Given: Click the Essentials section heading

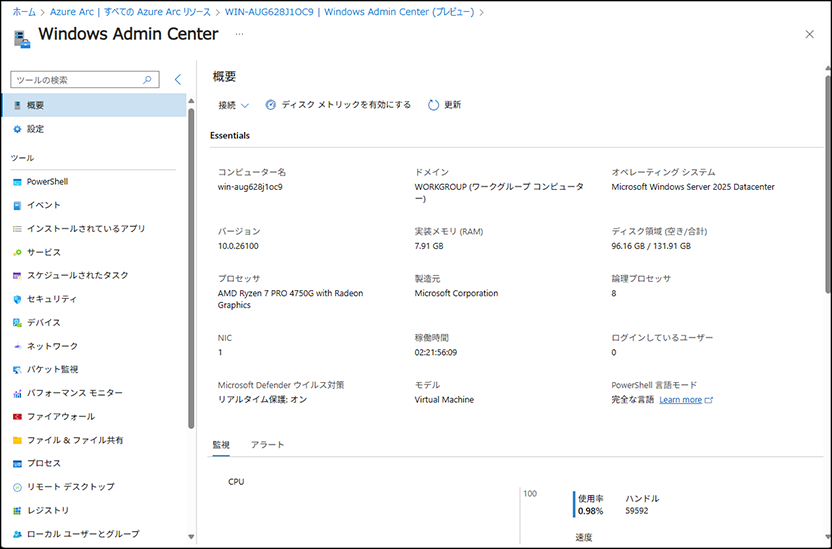Looking at the screenshot, I should pos(230,136).
